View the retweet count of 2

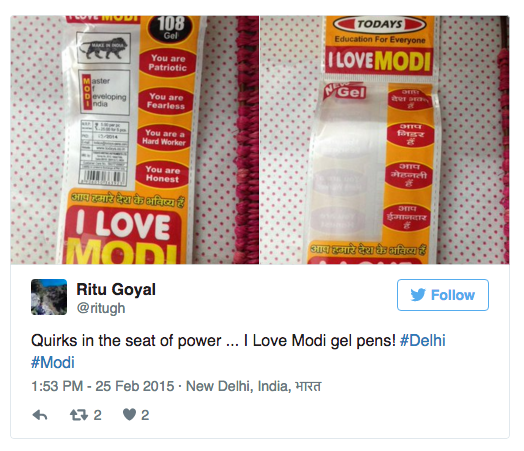coord(97,415)
